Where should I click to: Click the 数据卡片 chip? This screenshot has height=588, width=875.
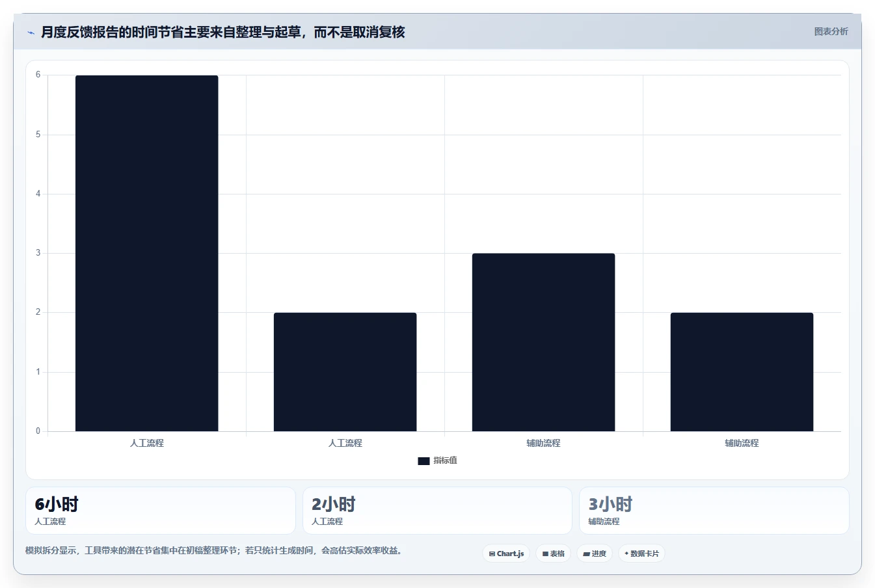click(641, 554)
